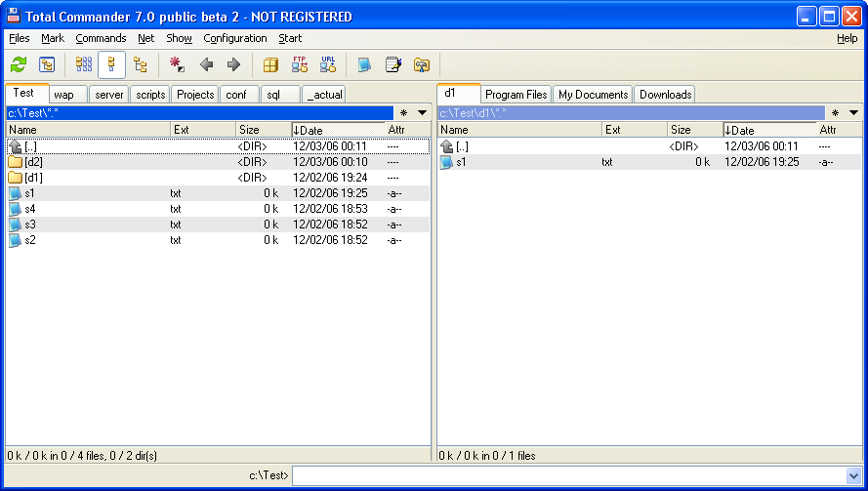Switch to the server tab

pos(109,95)
